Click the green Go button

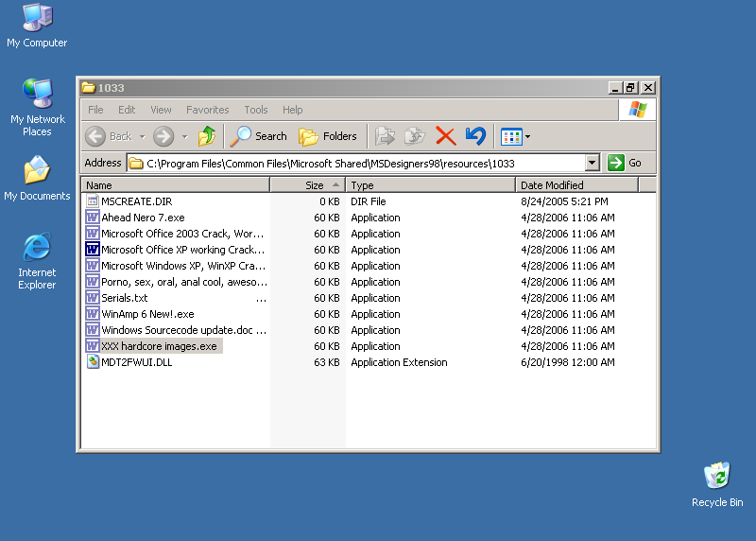[x=625, y=163]
